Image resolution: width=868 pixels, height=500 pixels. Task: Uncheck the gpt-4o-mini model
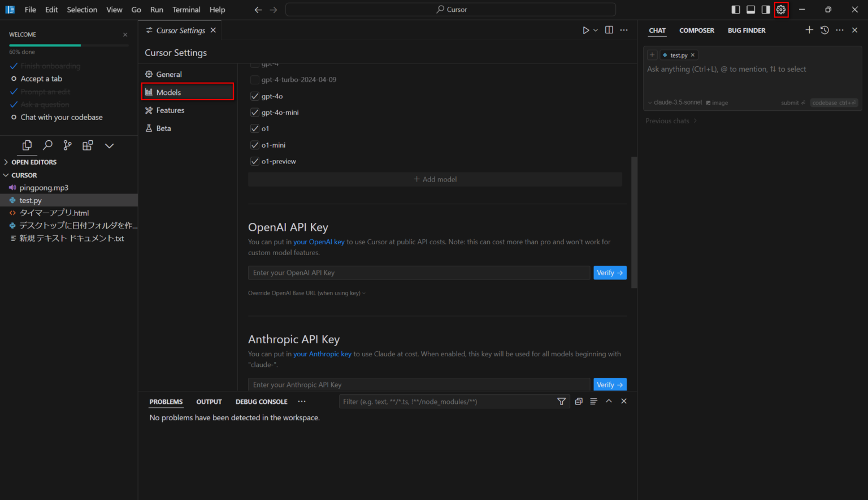(x=255, y=113)
